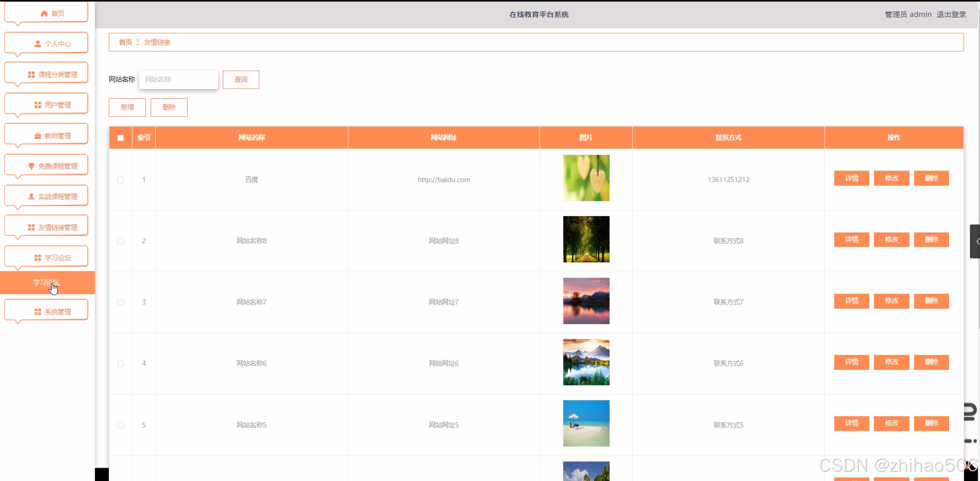The height and width of the screenshot is (481, 980).
Task: Select checkbox for row 网站名称7
Action: [121, 302]
